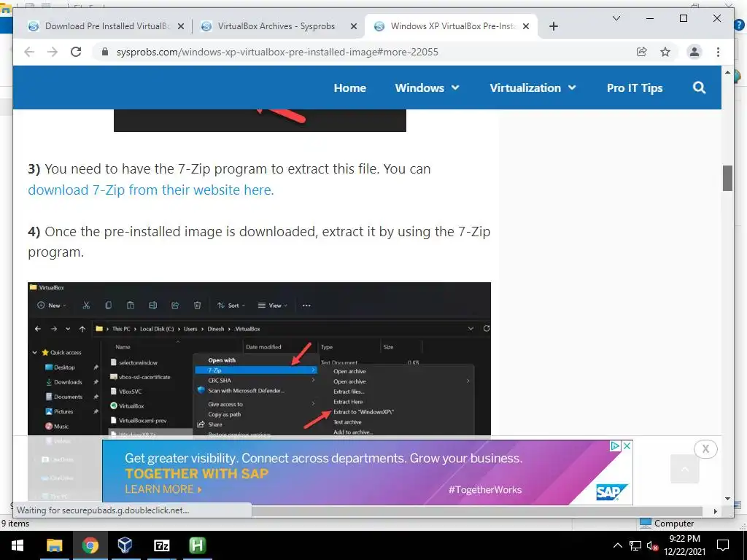Expand Virtualization navigation dropdown
The height and width of the screenshot is (560, 747).
pyautogui.click(x=533, y=87)
